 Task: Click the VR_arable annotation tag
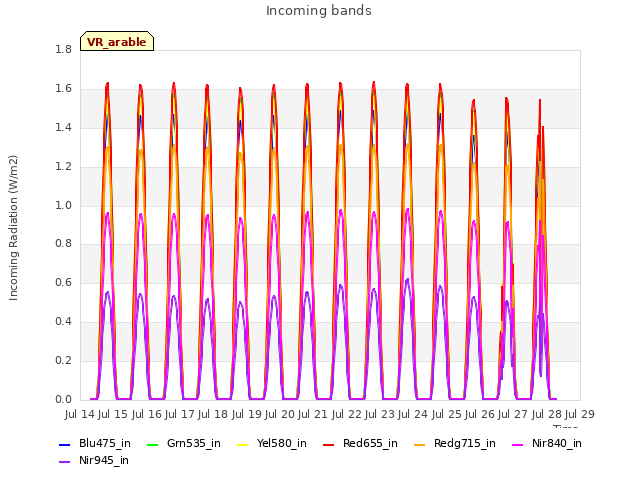pos(117,41)
